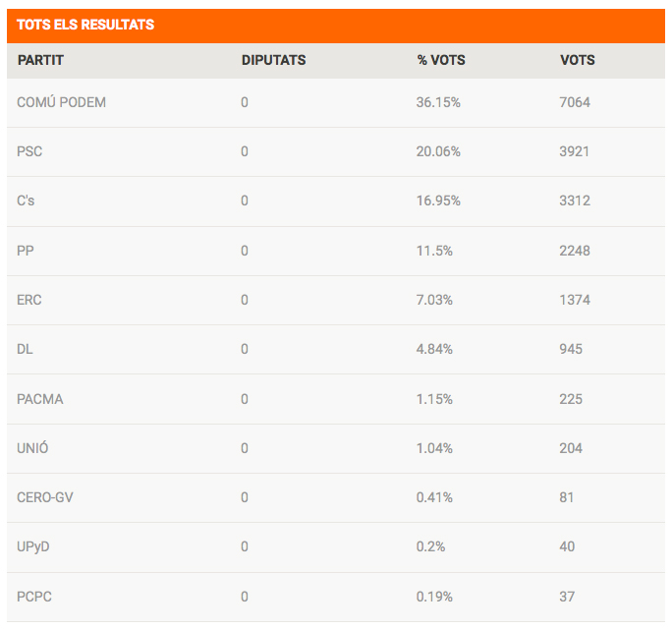Select the % VOTS column header
The height and width of the screenshot is (629, 672).
[x=441, y=60]
